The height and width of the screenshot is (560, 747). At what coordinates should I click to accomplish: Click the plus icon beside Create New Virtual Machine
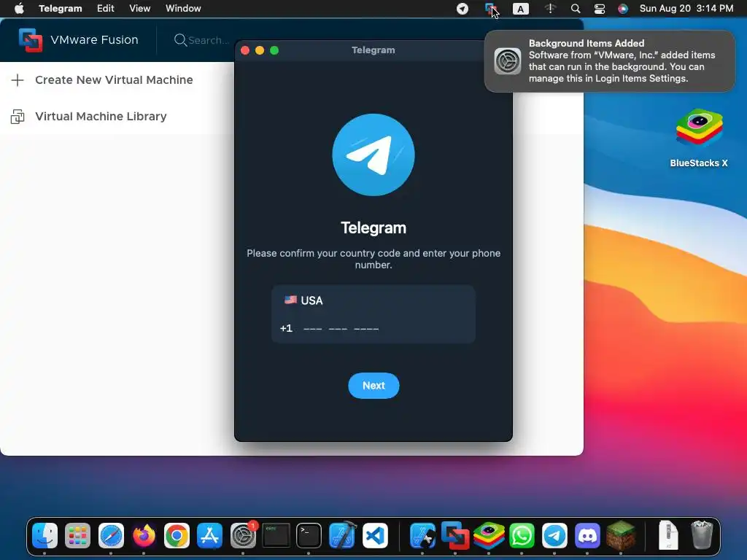[18, 80]
